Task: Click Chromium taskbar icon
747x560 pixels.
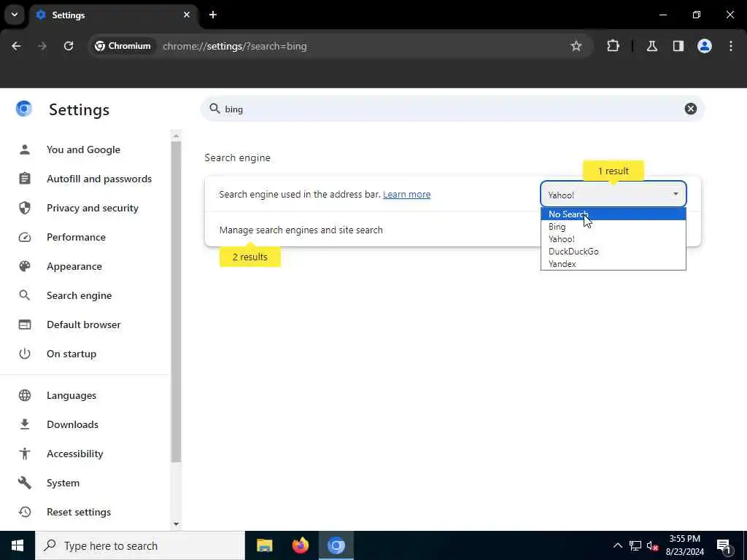Action: [x=336, y=545]
